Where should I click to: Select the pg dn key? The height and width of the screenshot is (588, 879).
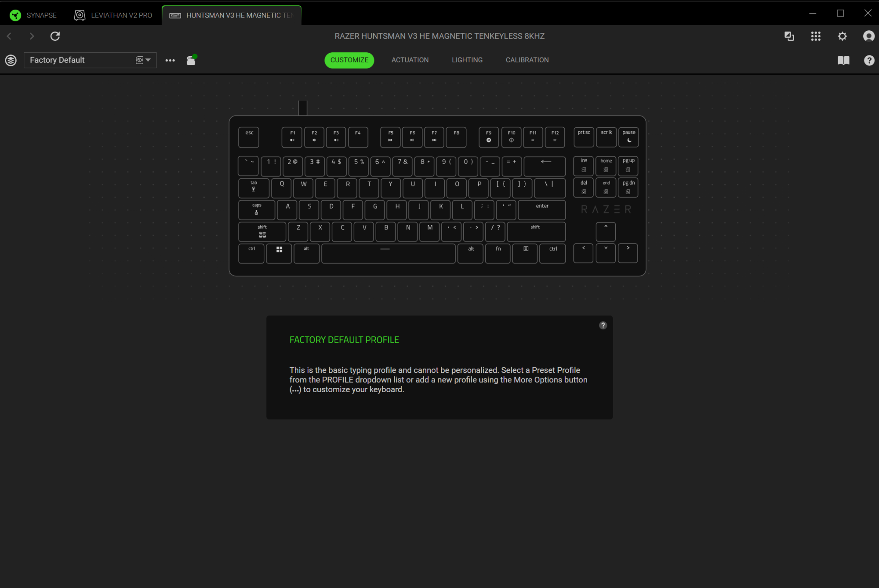point(628,188)
